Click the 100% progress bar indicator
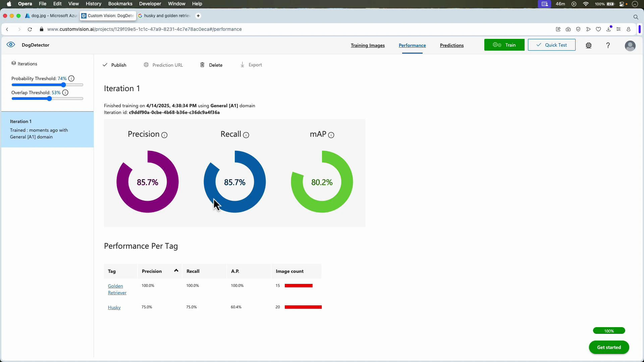The width and height of the screenshot is (644, 362). click(x=609, y=331)
